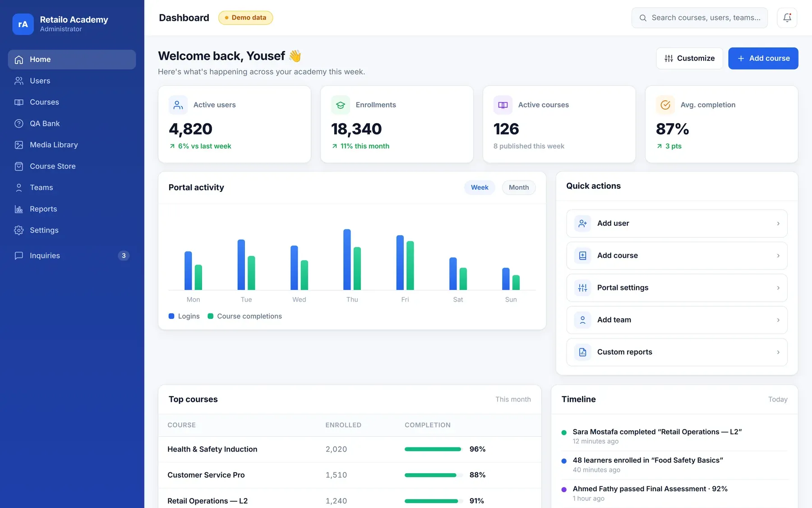Click the Add user quick action icon

[x=582, y=224]
